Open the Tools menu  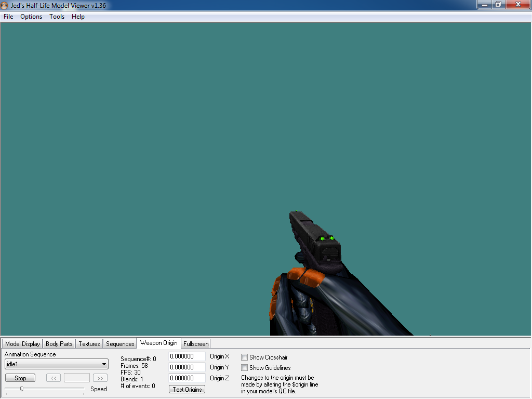(57, 17)
